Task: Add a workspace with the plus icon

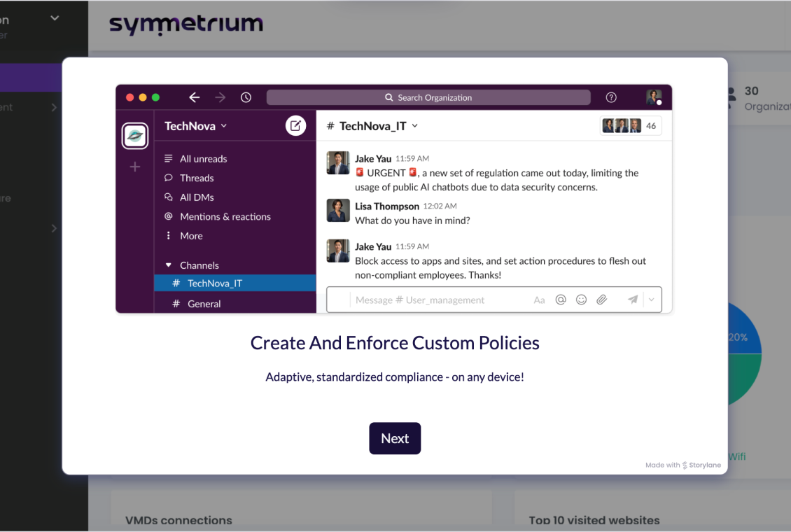Action: (x=134, y=167)
